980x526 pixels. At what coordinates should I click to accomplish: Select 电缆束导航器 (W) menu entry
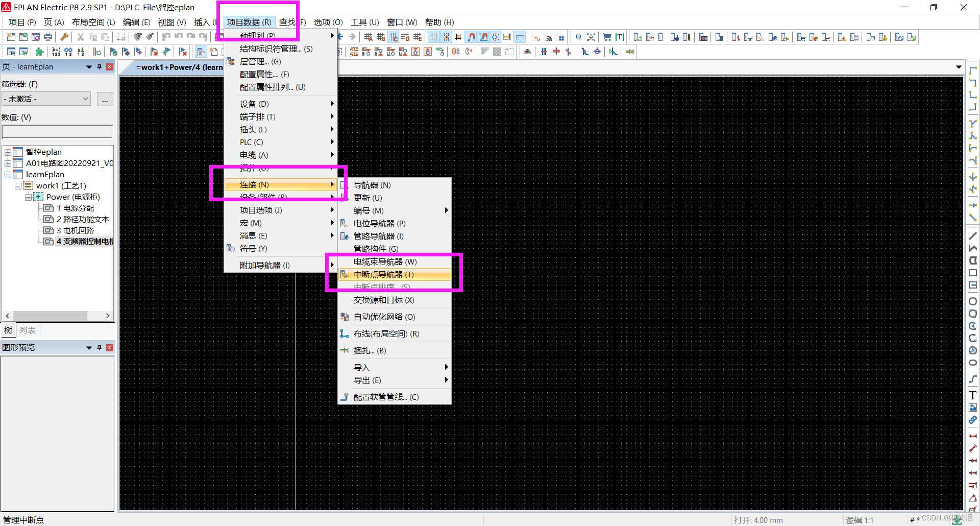395,262
